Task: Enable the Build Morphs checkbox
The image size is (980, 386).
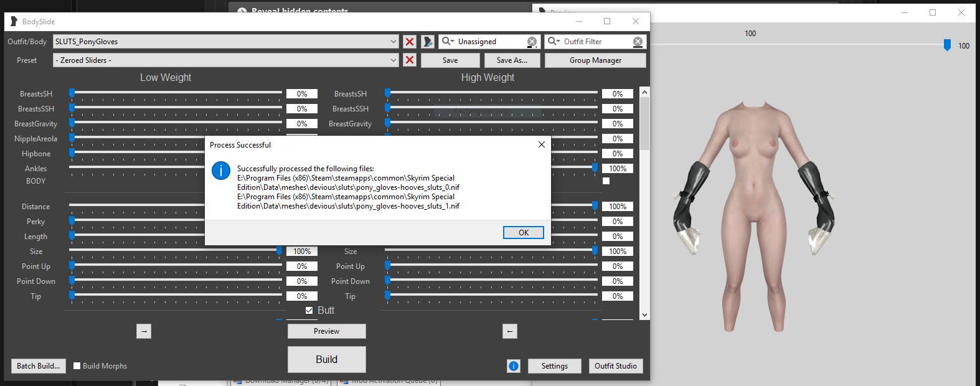Action: coord(77,366)
